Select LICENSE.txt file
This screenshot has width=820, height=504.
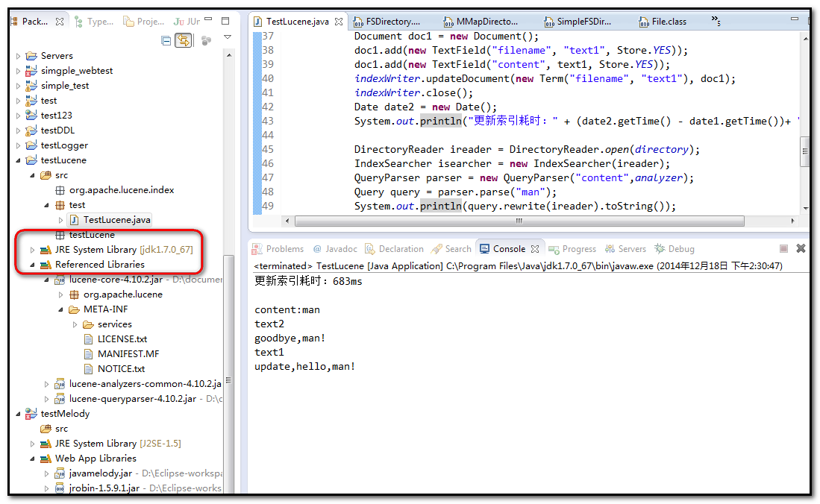tap(116, 338)
